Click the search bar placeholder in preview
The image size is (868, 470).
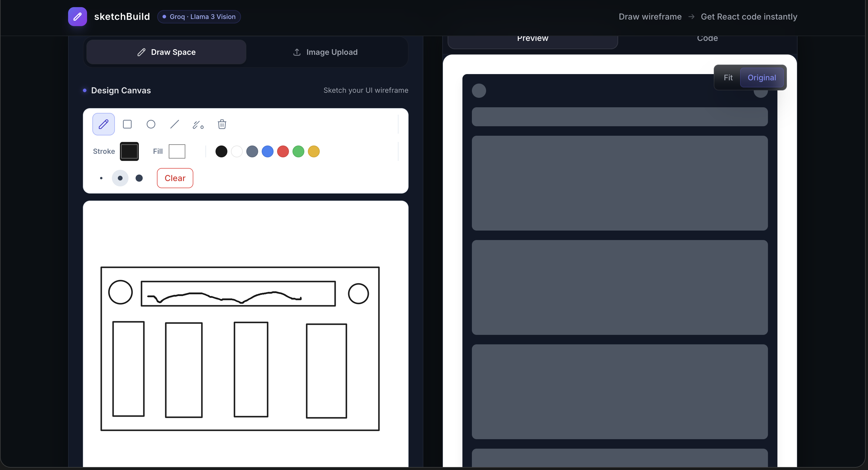(619, 117)
